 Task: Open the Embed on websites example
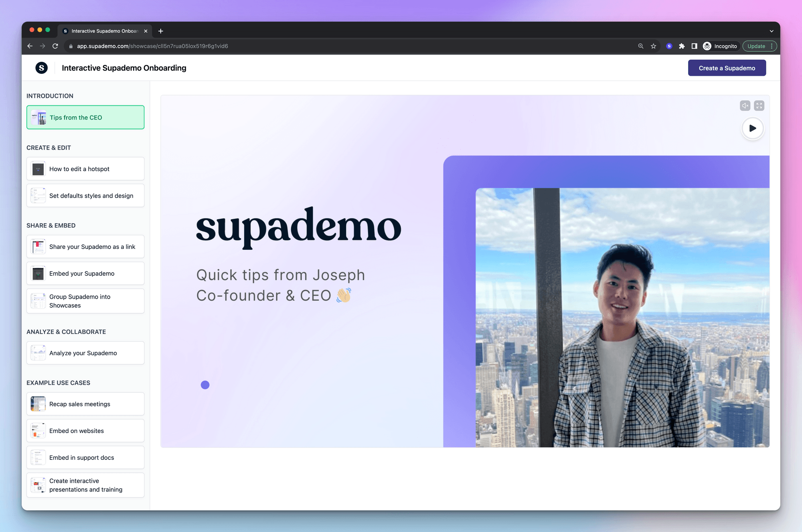85,431
